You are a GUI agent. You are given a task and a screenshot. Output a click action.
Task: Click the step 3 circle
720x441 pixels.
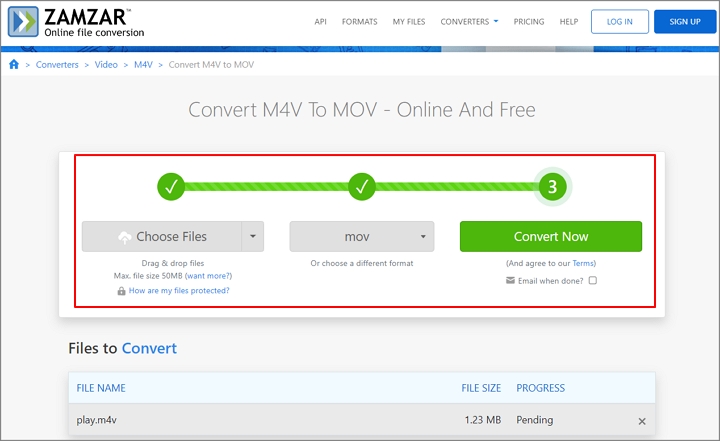(552, 187)
